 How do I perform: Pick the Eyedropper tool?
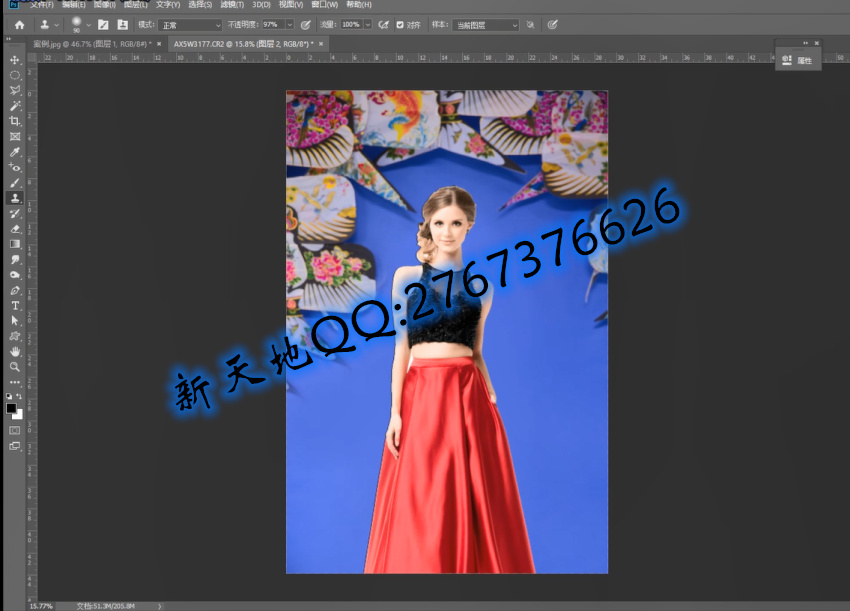pos(15,152)
